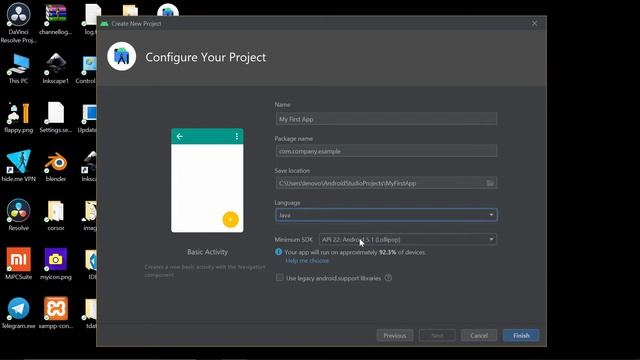Click the info icon next to device percentage
640x360 pixels.
278,252
